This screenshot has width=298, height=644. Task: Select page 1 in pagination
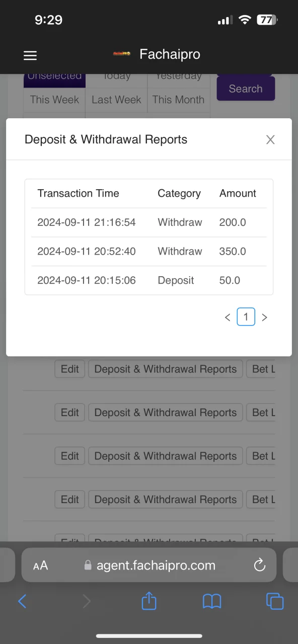[246, 316]
